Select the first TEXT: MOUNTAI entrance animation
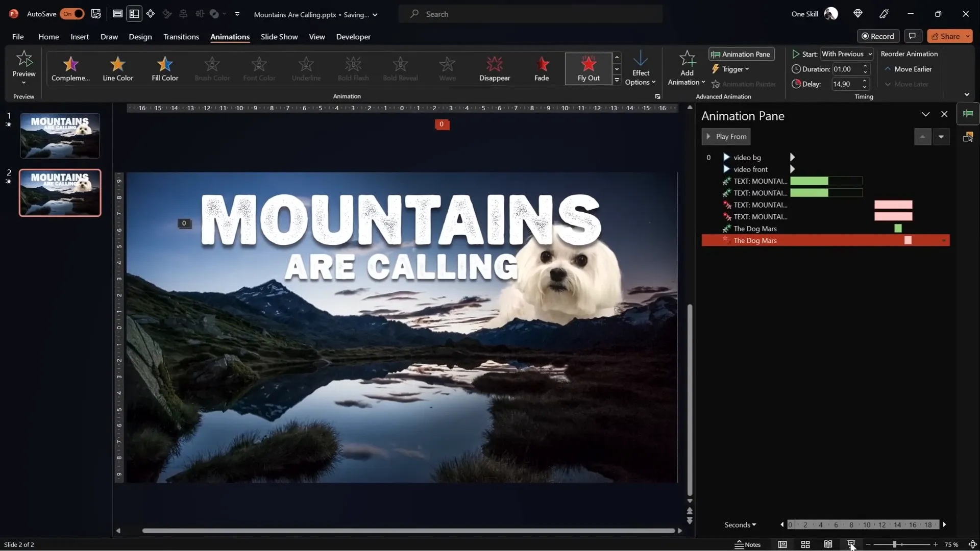This screenshot has width=980, height=551. click(x=825, y=181)
